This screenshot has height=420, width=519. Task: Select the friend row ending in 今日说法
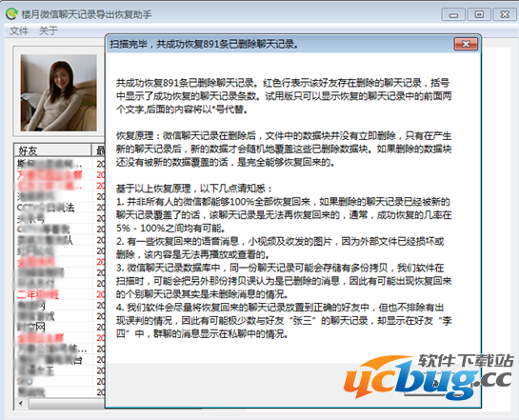60,208
